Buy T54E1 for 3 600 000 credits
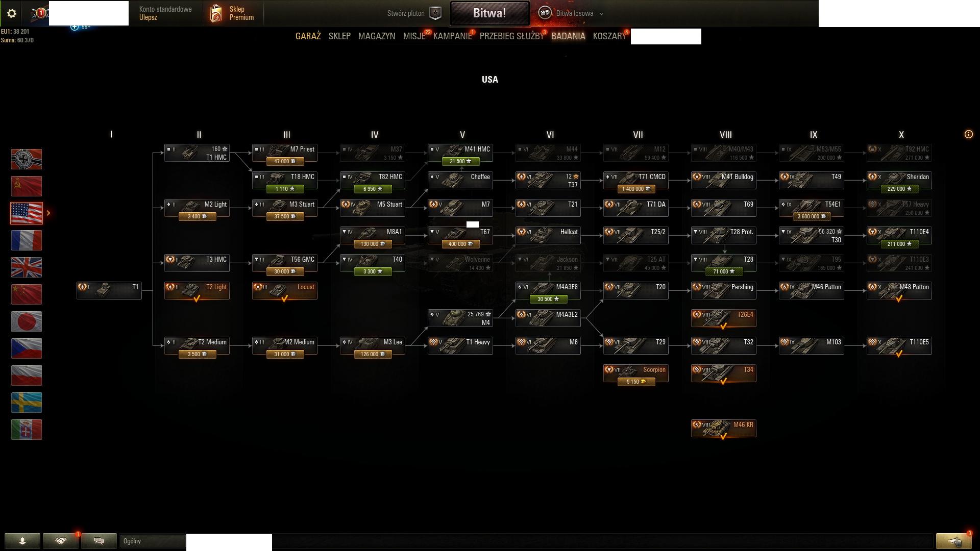 point(812,216)
